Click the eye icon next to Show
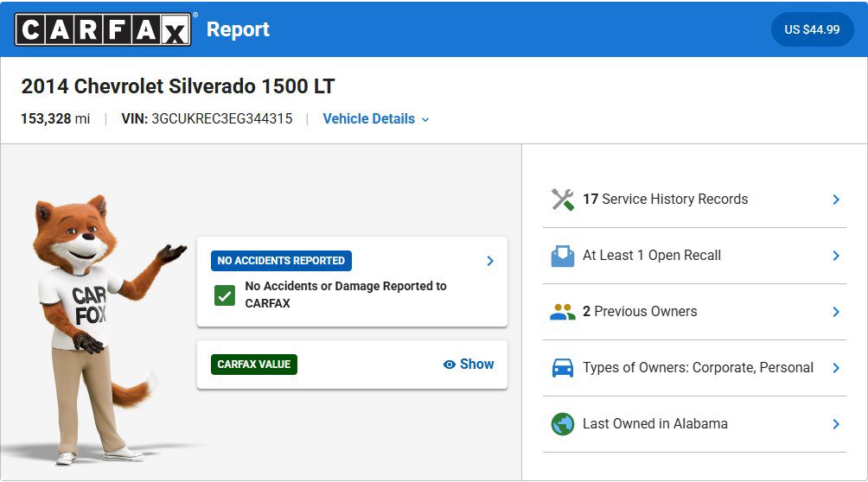Screen dimensions: 868x482 pos(450,365)
